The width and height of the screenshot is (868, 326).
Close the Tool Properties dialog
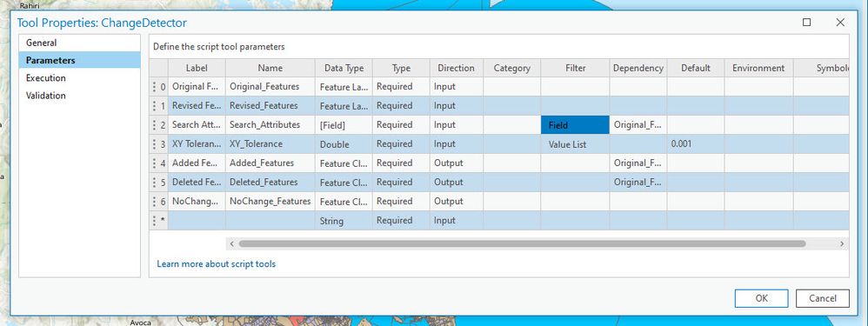tap(840, 23)
